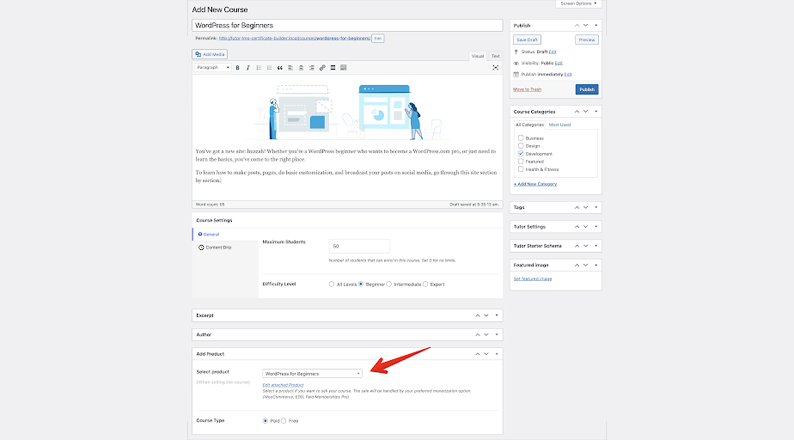Screen dimensions: 794x440
Task: Uncheck the Development category
Action: 521,153
